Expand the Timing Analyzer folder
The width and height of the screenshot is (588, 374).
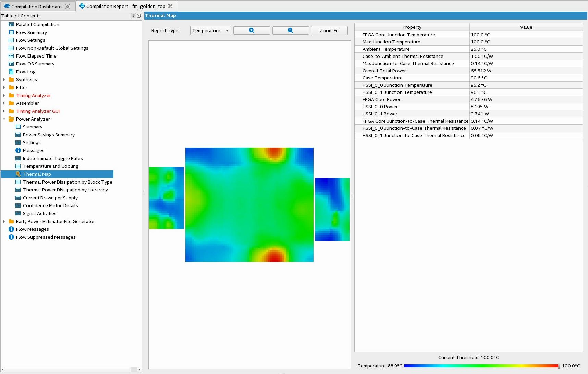click(x=4, y=95)
